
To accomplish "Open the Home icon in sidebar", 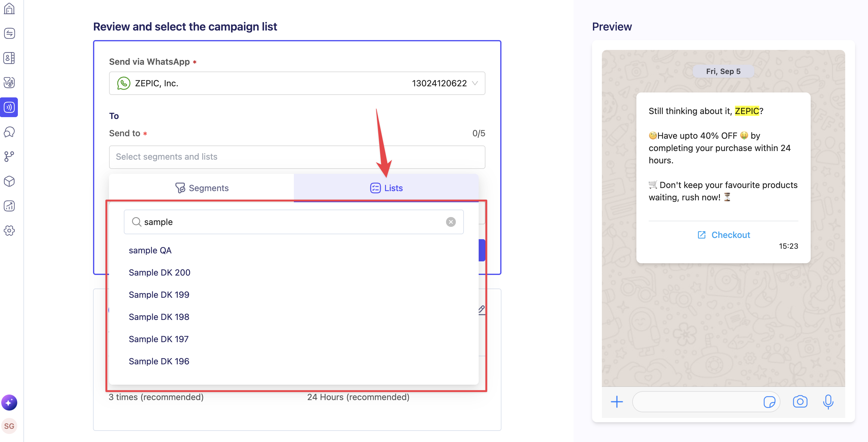I will click(9, 9).
